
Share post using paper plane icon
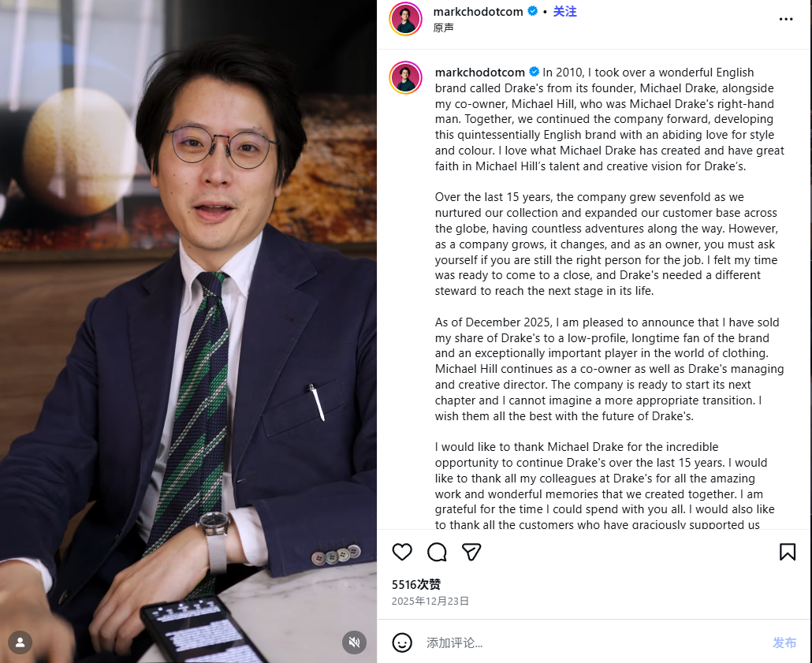click(471, 552)
